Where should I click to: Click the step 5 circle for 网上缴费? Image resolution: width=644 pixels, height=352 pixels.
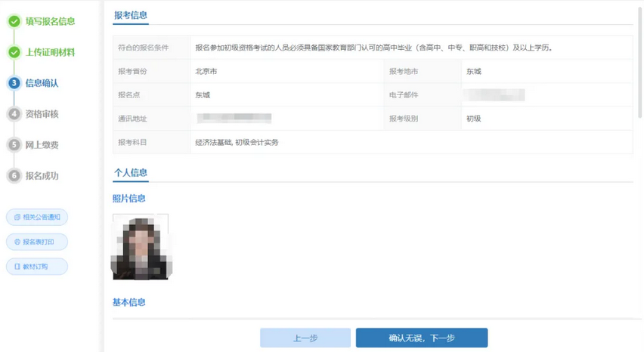pyautogui.click(x=14, y=144)
